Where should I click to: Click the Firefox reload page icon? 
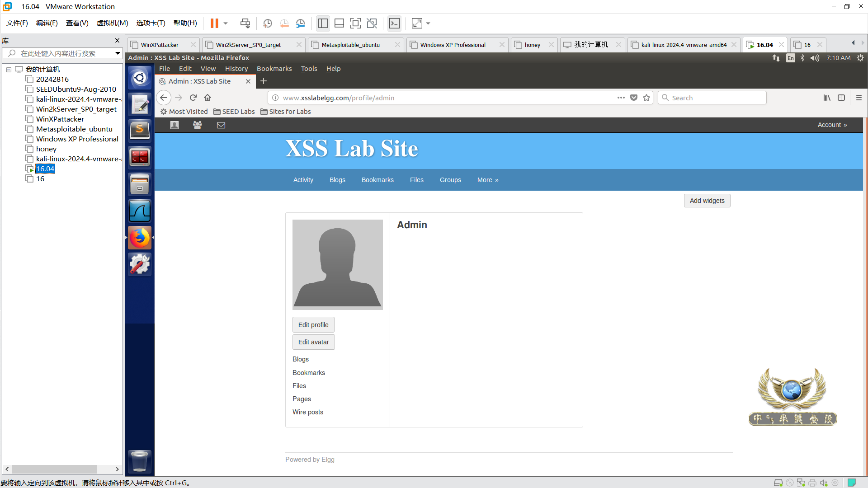(193, 98)
